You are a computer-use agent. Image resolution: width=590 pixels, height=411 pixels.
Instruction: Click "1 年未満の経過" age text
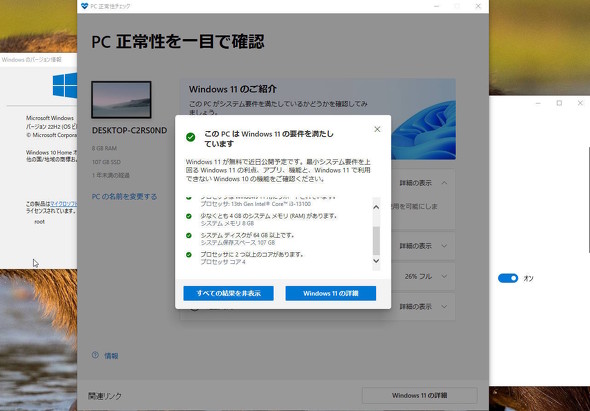point(111,175)
